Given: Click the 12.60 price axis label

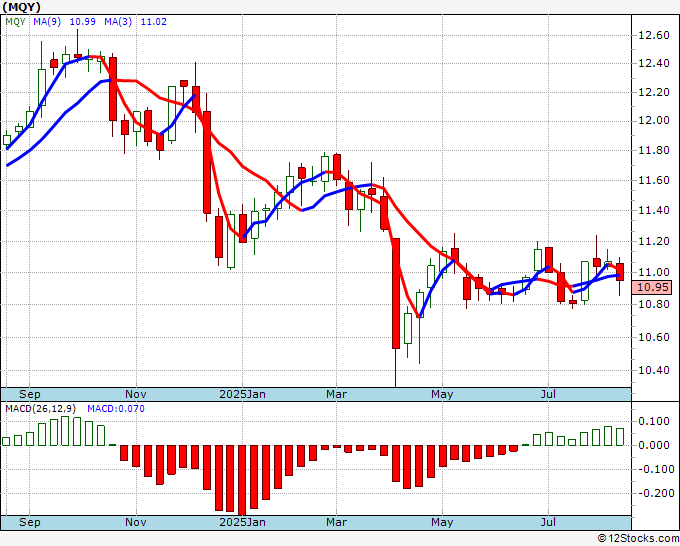Looking at the screenshot, I should (654, 35).
